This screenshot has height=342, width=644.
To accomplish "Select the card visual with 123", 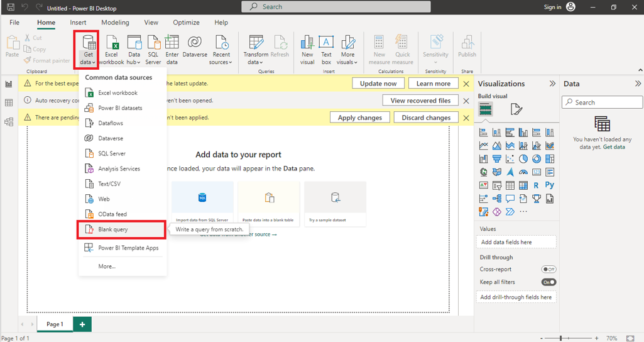I will tap(537, 172).
